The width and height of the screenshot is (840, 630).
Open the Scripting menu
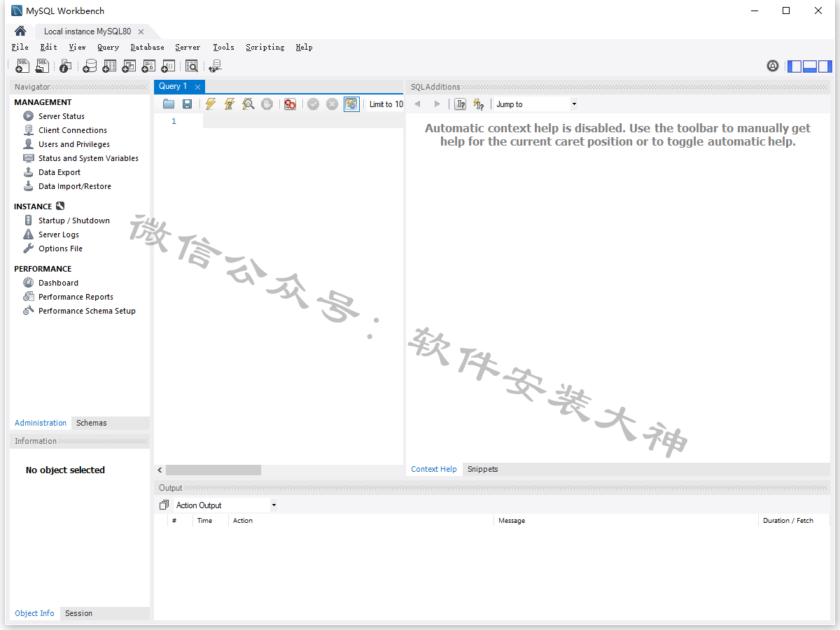265,48
